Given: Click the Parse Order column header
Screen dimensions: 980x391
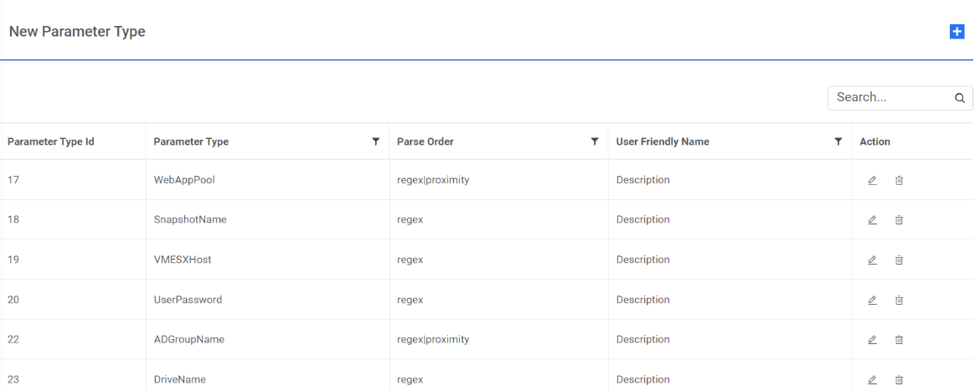Looking at the screenshot, I should click(426, 141).
